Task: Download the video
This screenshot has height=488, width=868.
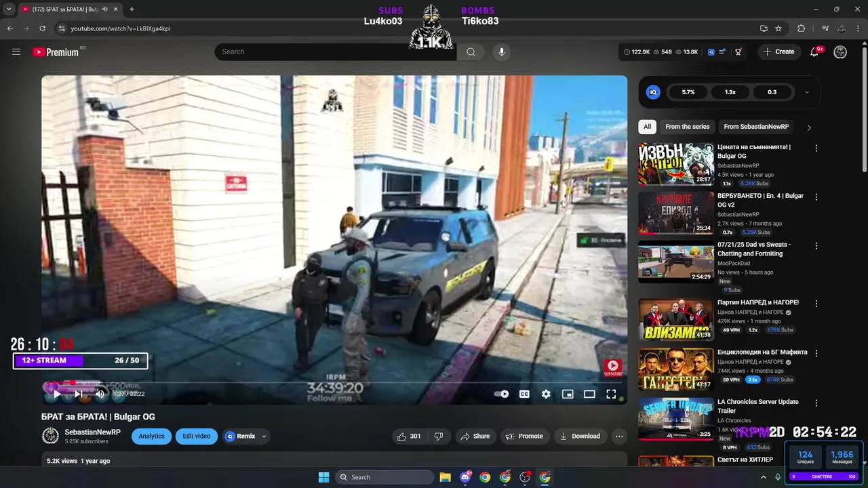Action: (x=580, y=436)
